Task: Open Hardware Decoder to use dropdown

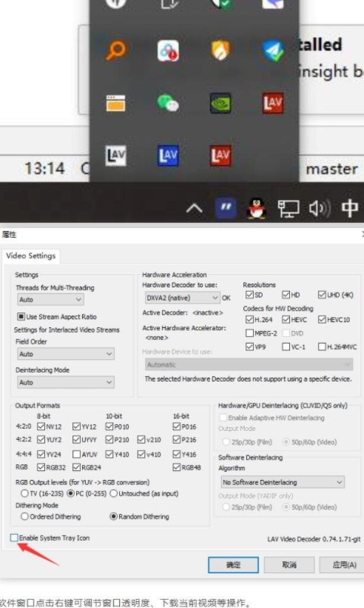Action: pyautogui.click(x=183, y=298)
